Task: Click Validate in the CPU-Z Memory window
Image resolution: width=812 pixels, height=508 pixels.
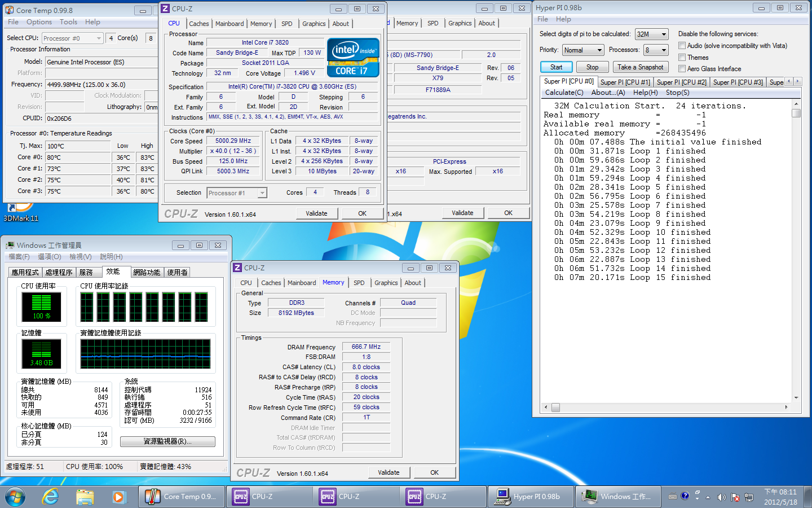Action: pos(389,472)
